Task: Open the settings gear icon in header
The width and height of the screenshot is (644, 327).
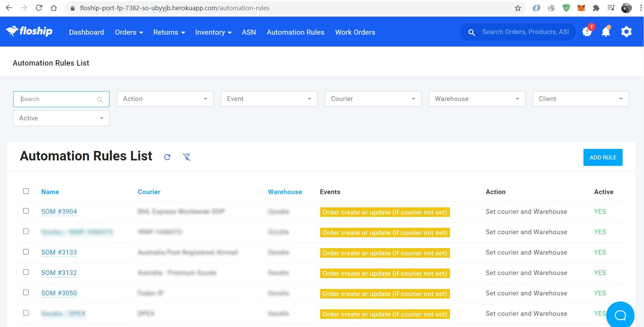Action: [x=626, y=32]
